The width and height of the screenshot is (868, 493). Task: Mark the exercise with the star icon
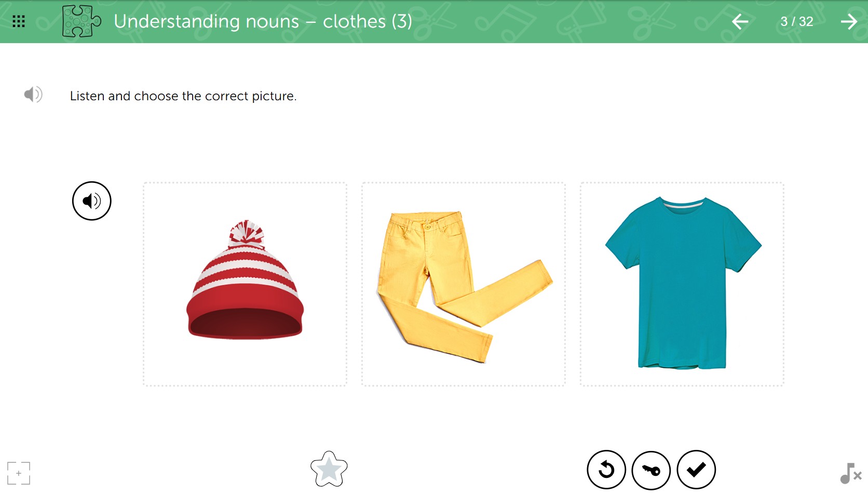[x=329, y=469]
